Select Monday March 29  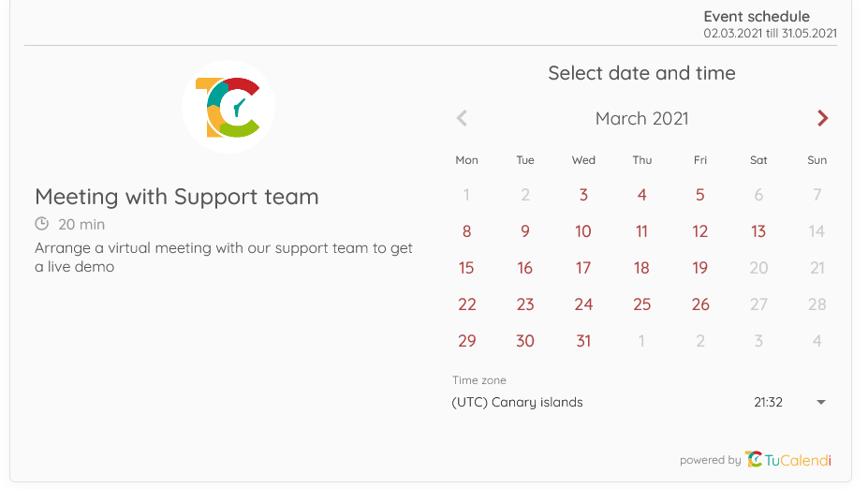[466, 341]
